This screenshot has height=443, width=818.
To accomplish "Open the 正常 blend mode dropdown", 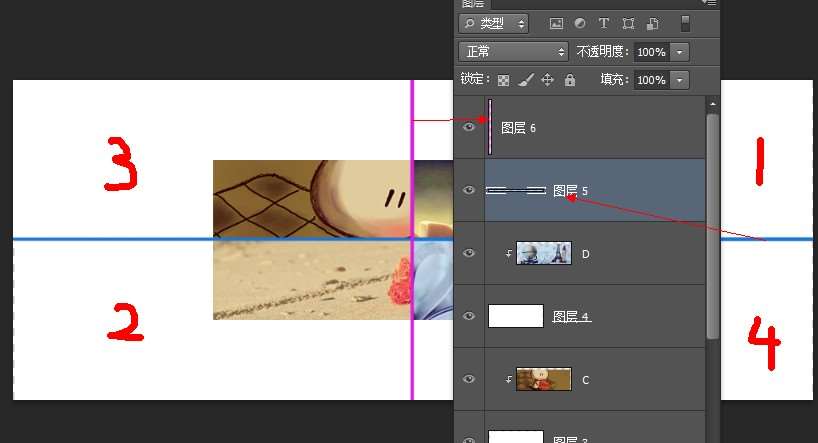I will pos(513,51).
